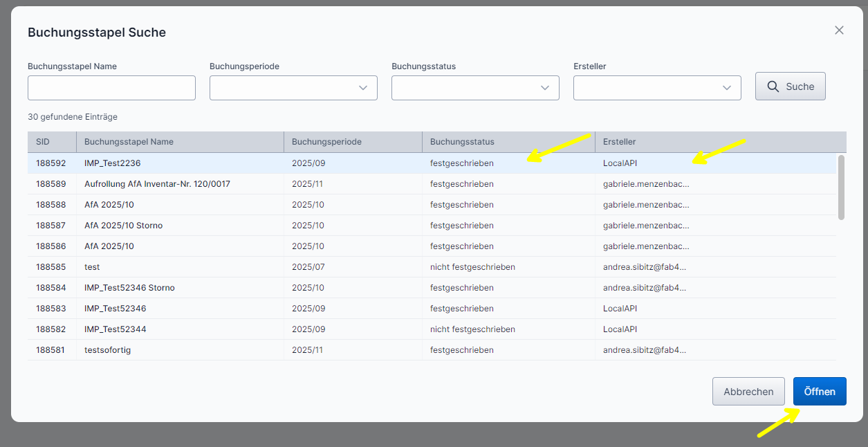Click the Abbrechen button
This screenshot has width=868, height=447.
[748, 392]
